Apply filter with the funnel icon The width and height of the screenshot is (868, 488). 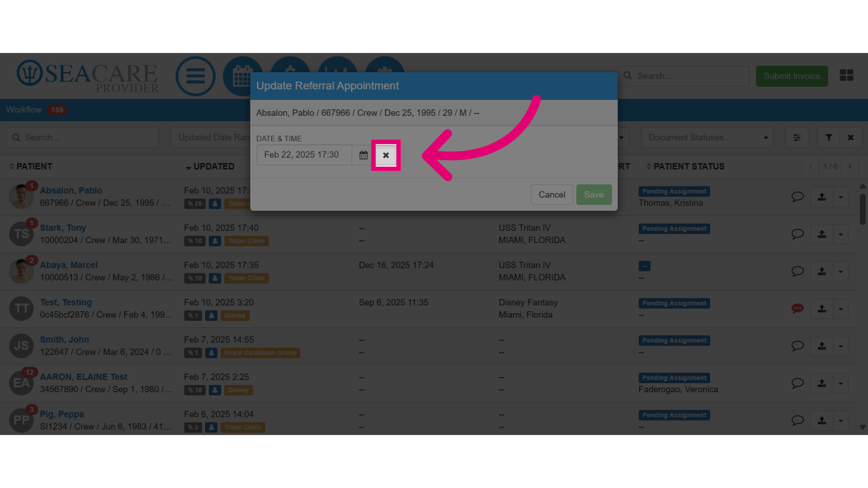click(x=829, y=137)
